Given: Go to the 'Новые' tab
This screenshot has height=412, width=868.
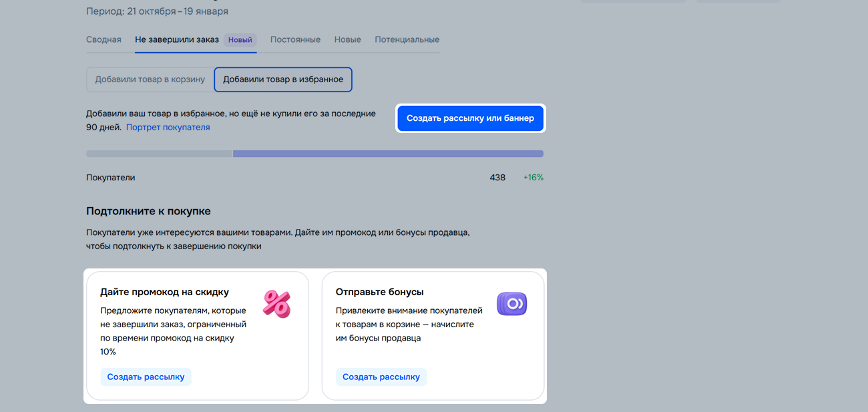Looking at the screenshot, I should (x=347, y=40).
